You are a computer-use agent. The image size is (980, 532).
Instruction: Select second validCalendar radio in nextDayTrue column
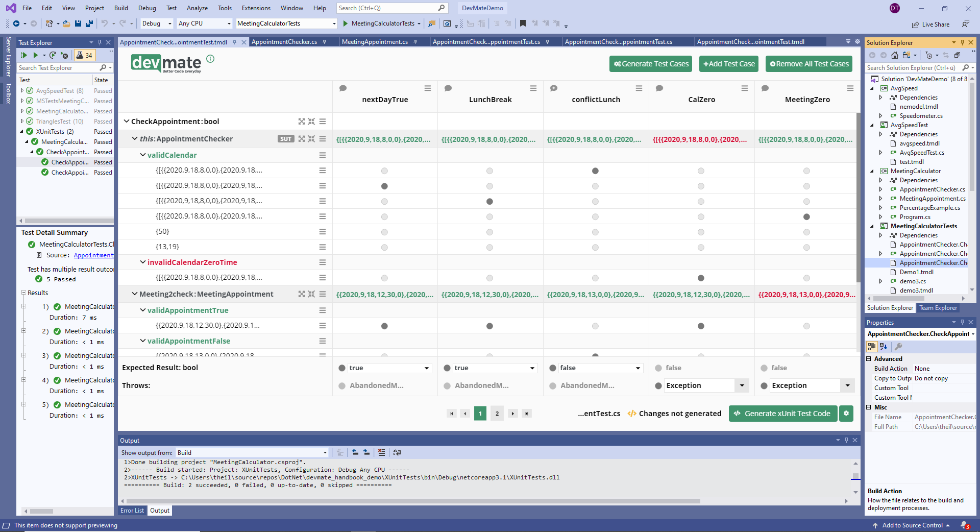(x=384, y=186)
